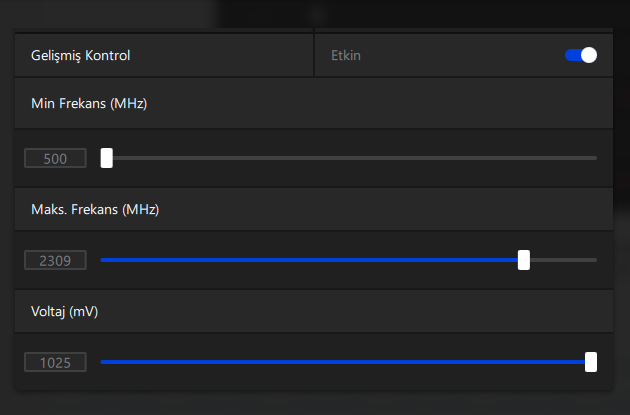Click the Gelişmiş Kontrol label
The width and height of the screenshot is (630, 415).
[x=81, y=56]
